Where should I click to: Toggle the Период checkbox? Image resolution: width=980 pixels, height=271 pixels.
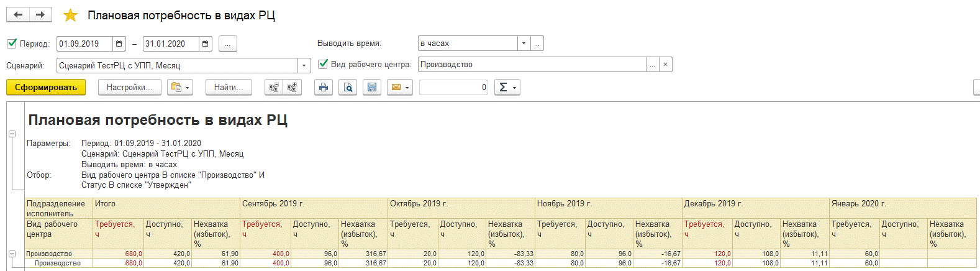pos(12,44)
